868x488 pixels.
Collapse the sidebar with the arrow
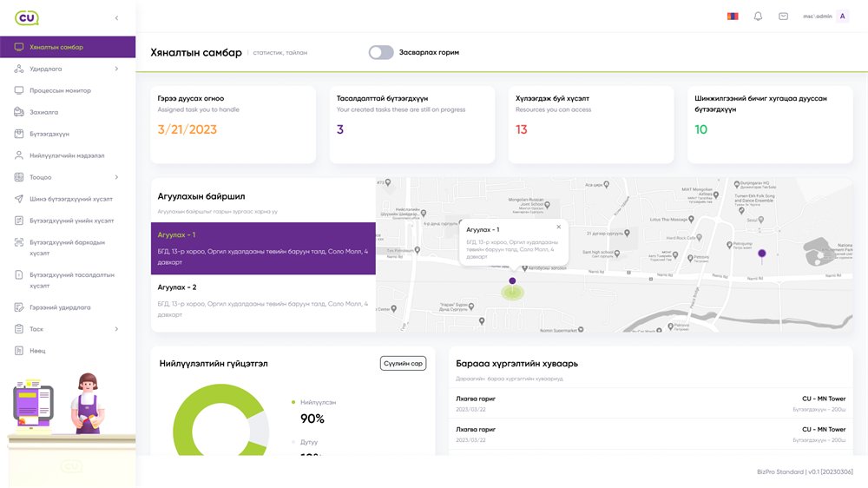(x=117, y=17)
